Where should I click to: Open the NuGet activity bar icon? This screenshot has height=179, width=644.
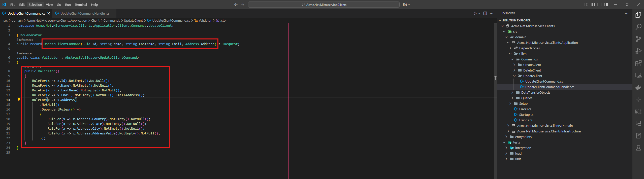[638, 112]
